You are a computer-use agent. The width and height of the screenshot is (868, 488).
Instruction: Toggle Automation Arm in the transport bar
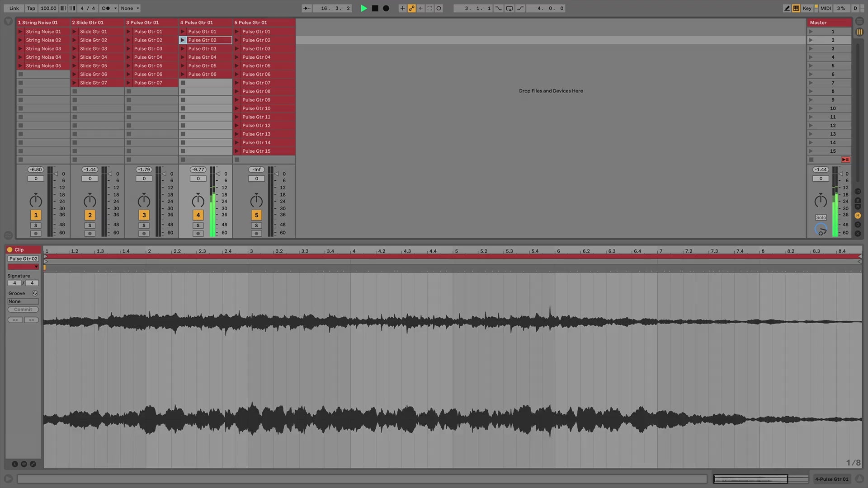[411, 8]
